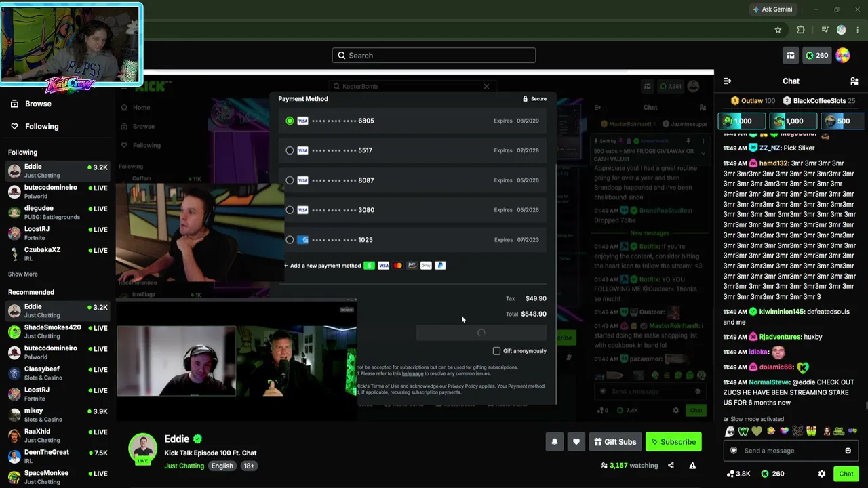
Task: Send the olive heart emote
Action: (757, 432)
